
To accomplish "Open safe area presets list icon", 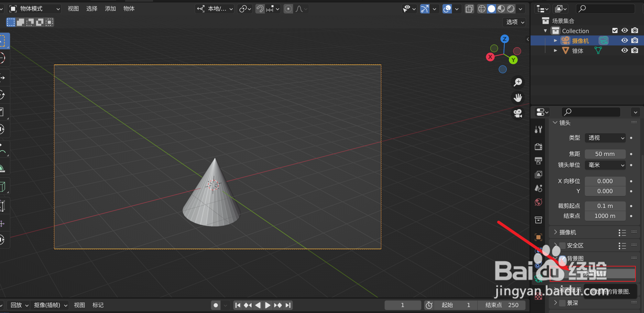I will click(622, 246).
